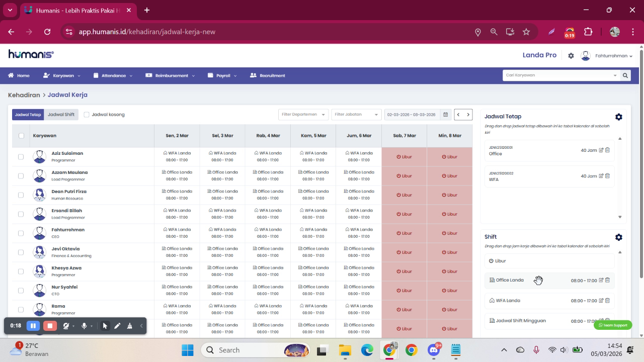The width and height of the screenshot is (644, 362).
Task: Select Azzam Maulana's row checkbox
Action: (21, 176)
